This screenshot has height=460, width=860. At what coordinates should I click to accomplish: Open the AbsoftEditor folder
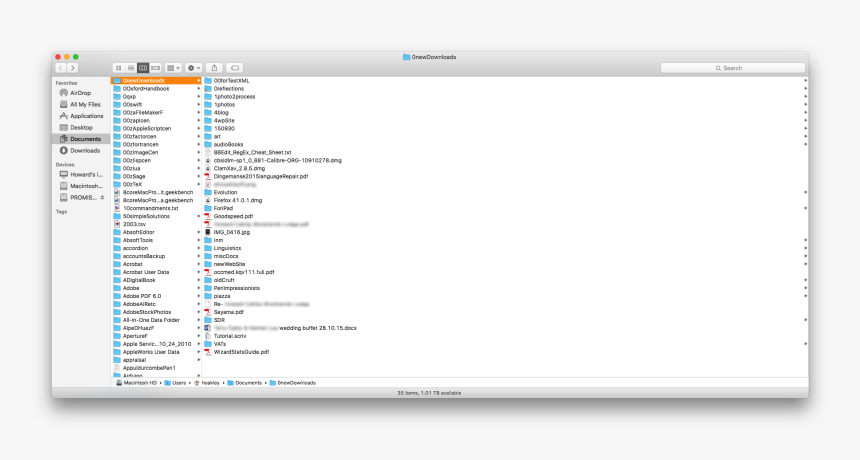click(x=156, y=232)
